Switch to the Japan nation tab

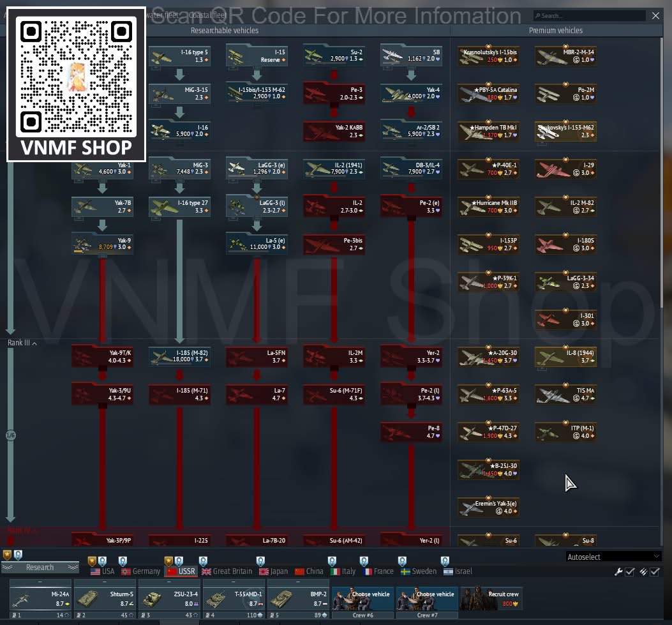coord(273,571)
